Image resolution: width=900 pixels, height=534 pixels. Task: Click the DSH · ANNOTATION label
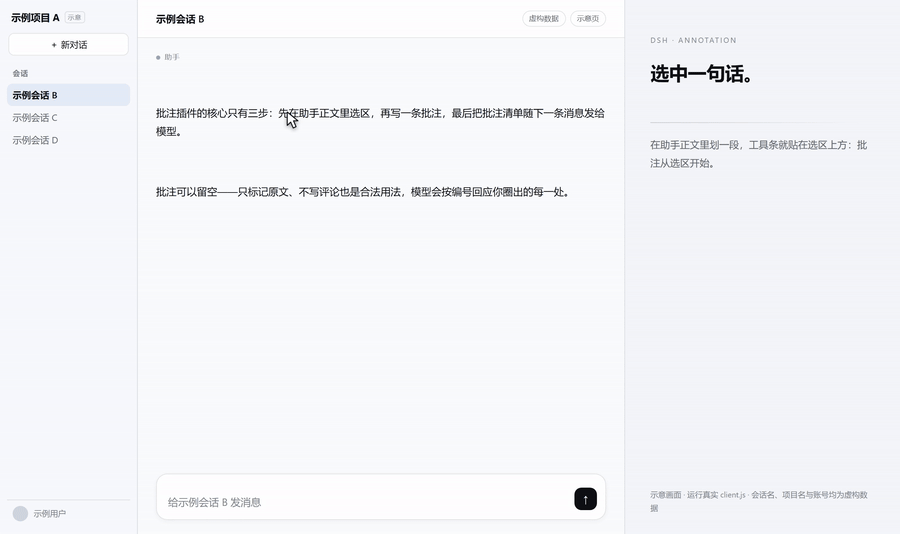(x=693, y=40)
